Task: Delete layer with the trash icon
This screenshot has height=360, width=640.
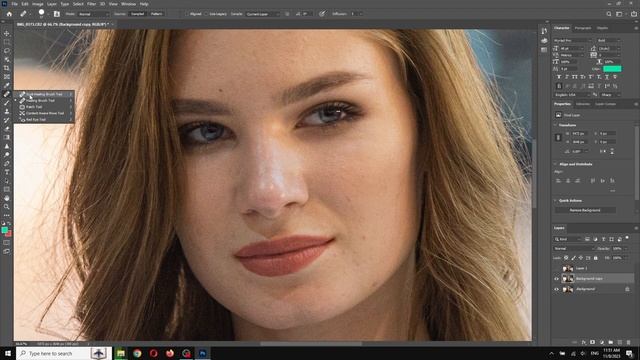Action: pos(629,342)
